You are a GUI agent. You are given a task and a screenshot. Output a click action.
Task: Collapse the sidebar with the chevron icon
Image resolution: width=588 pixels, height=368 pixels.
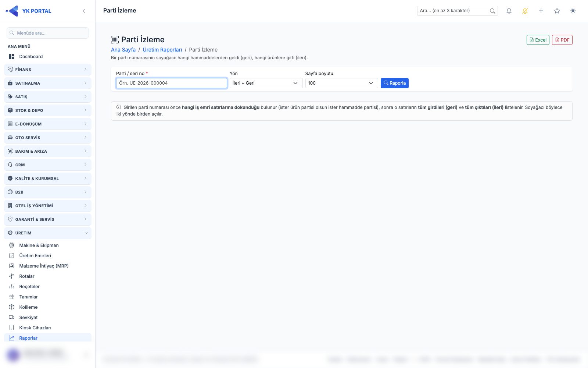click(84, 11)
